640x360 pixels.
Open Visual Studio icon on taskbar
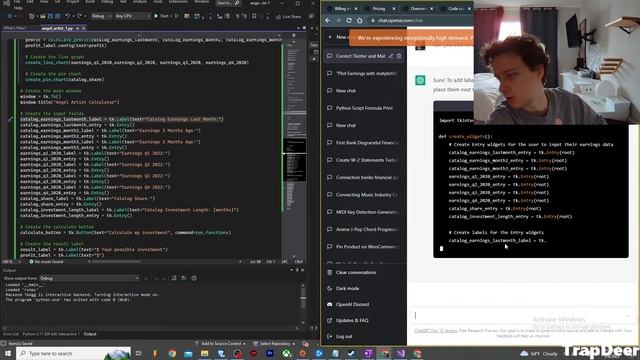[401, 353]
